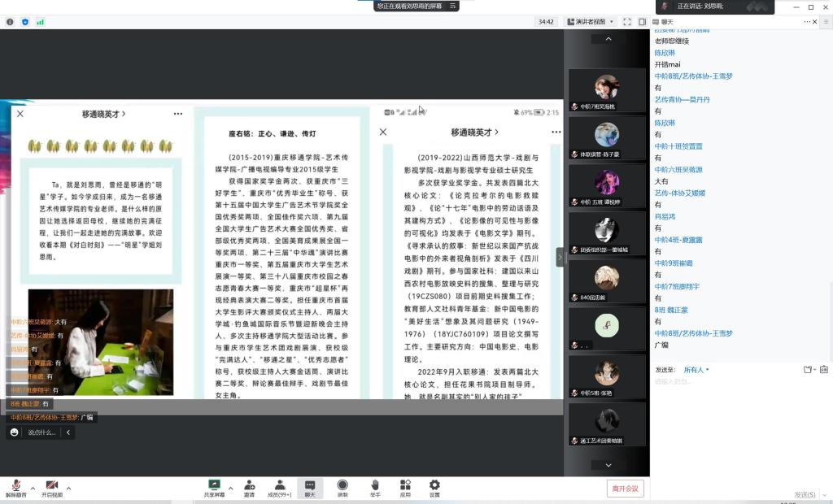Open the chat file-send icon
The width and height of the screenshot is (833, 504).
[809, 370]
